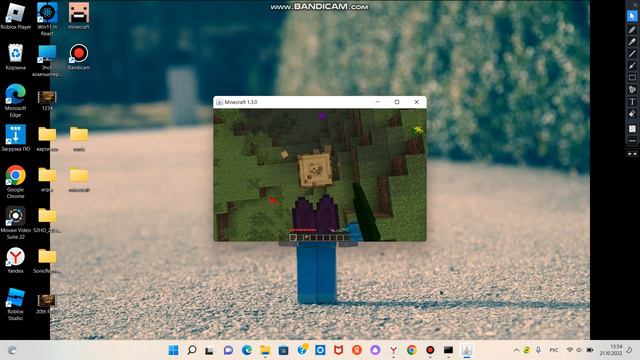Open Roblox Studio desktop shortcut

click(x=16, y=304)
